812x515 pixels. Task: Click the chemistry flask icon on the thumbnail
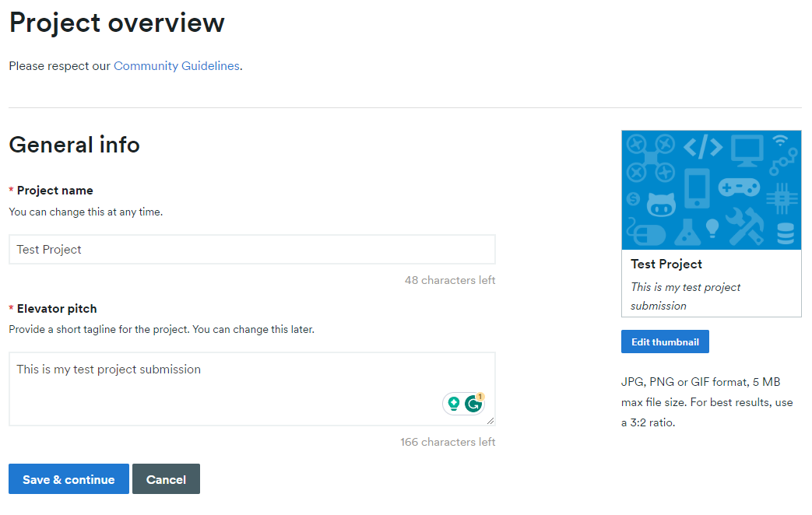688,232
